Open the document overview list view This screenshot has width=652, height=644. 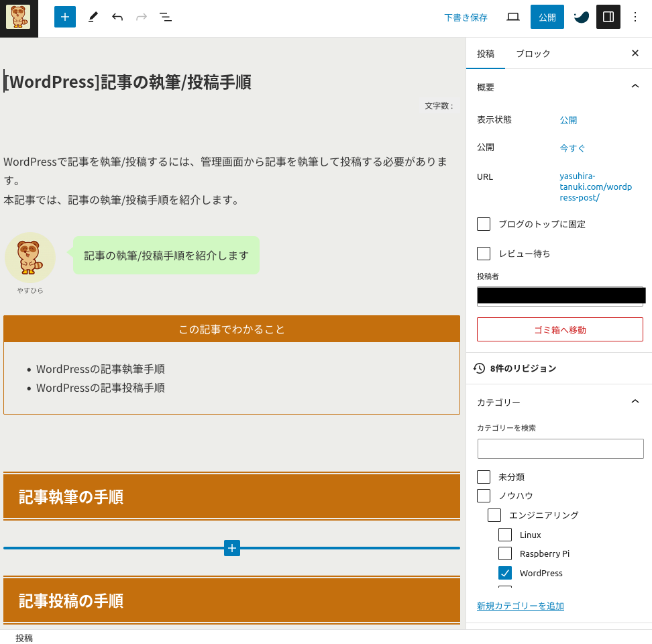tap(166, 17)
